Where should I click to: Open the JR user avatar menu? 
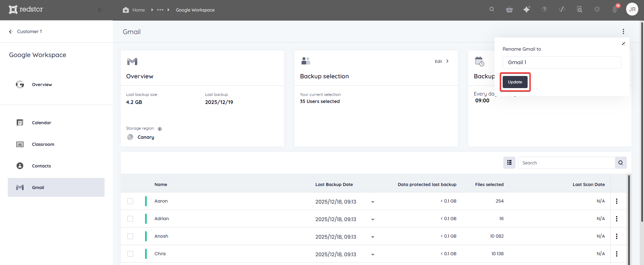coord(632,9)
